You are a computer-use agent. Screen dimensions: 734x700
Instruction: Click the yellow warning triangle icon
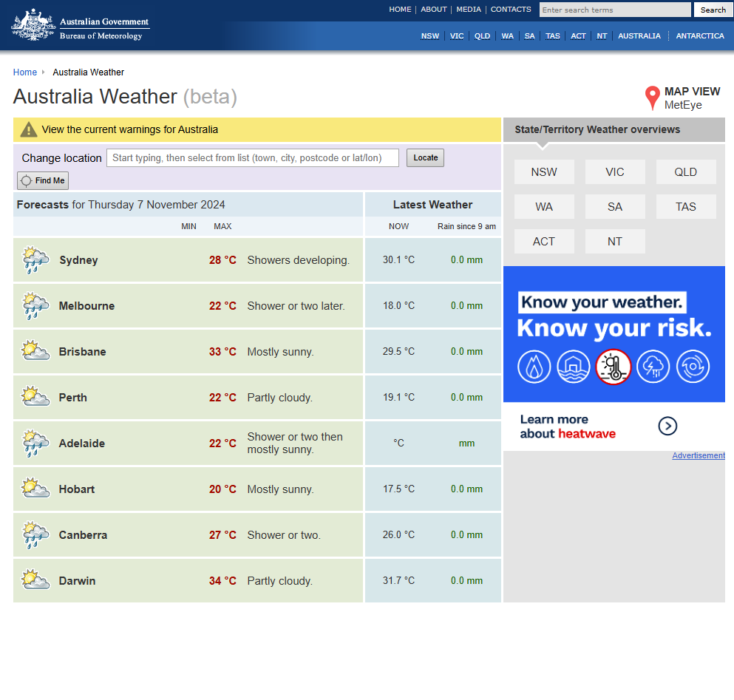pos(28,129)
